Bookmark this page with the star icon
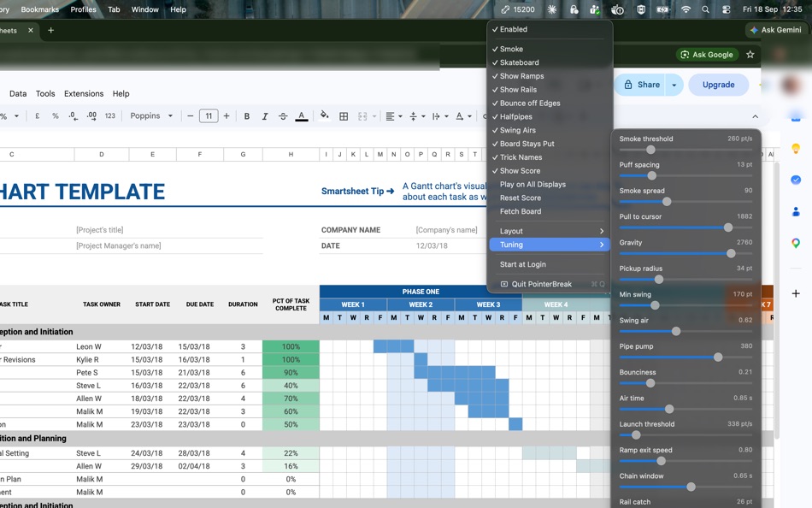This screenshot has height=508, width=812. point(750,55)
